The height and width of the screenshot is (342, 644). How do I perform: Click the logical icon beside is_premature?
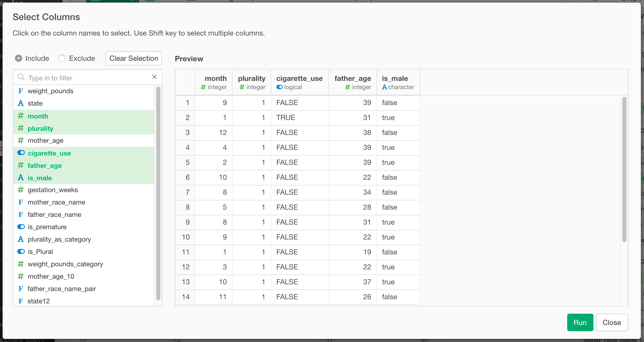click(x=21, y=227)
